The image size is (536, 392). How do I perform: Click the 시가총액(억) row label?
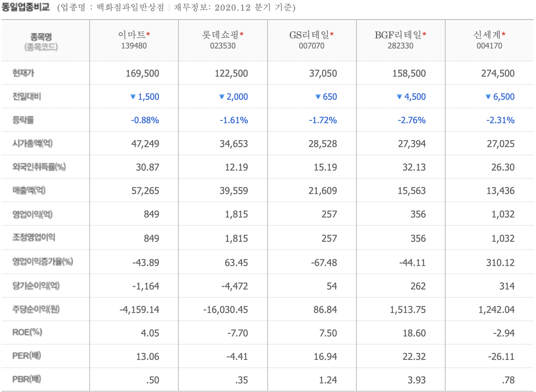32,144
